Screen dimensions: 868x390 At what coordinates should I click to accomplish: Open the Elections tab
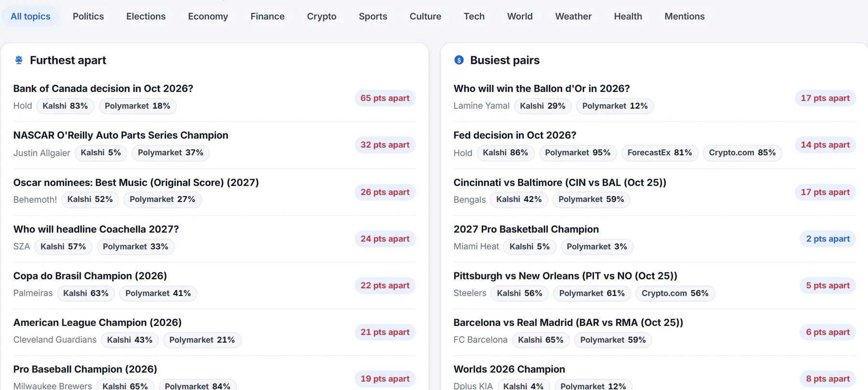pos(146,16)
